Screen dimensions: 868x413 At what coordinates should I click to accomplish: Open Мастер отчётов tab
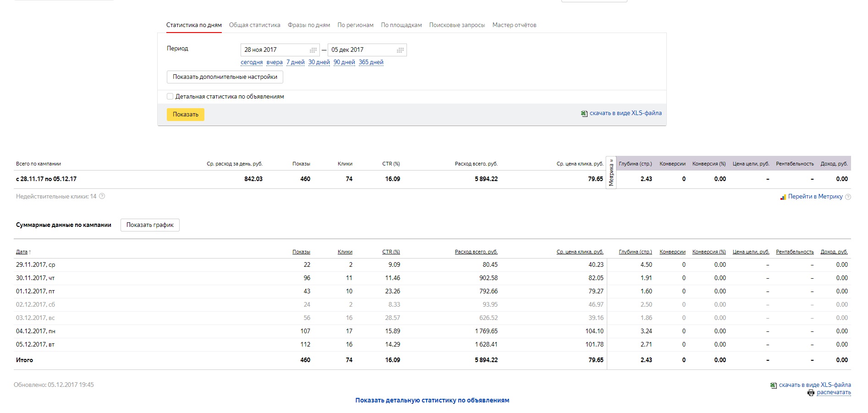pos(514,25)
